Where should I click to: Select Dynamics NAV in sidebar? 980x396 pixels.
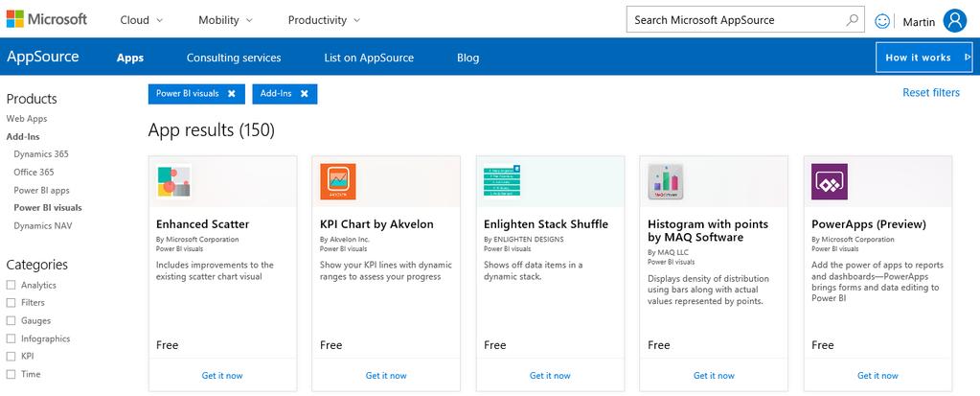pyautogui.click(x=43, y=226)
